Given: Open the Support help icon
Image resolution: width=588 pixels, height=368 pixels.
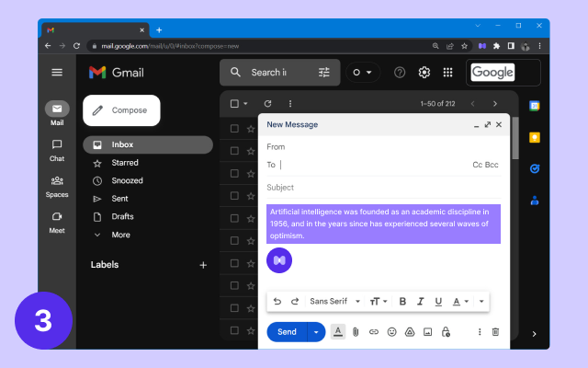Looking at the screenshot, I should (400, 72).
